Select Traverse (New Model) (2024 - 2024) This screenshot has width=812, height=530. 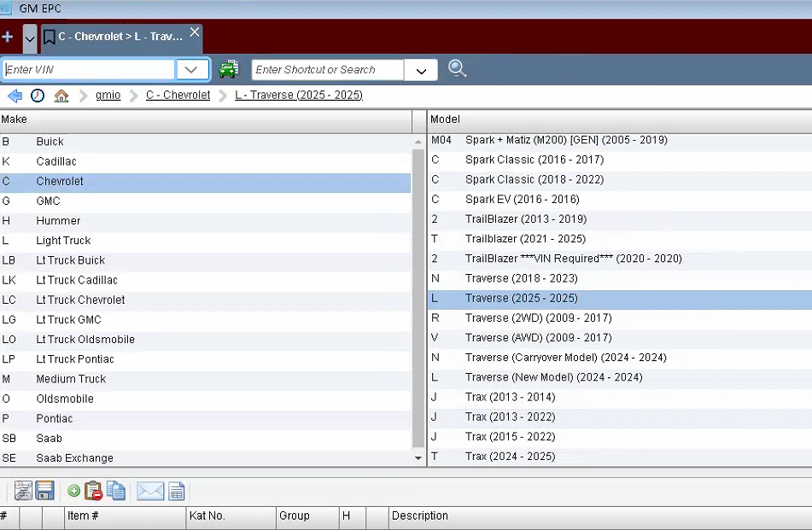pos(620,377)
